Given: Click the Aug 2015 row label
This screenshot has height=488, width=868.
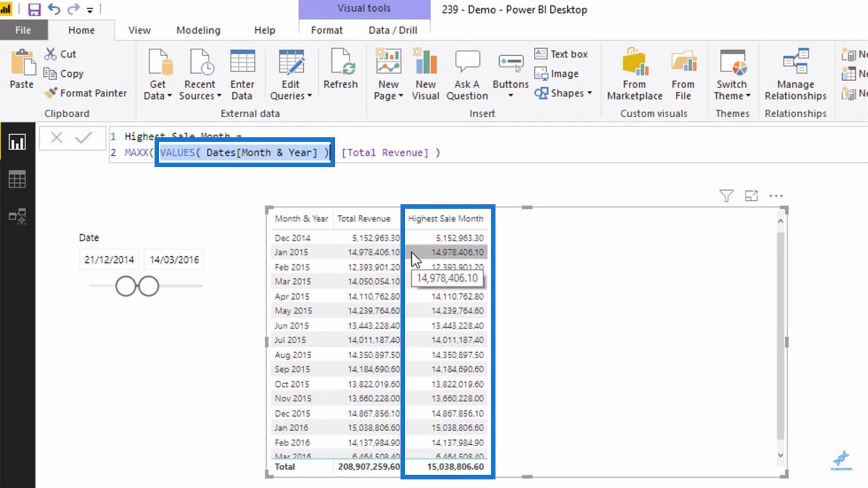Looking at the screenshot, I should (293, 355).
